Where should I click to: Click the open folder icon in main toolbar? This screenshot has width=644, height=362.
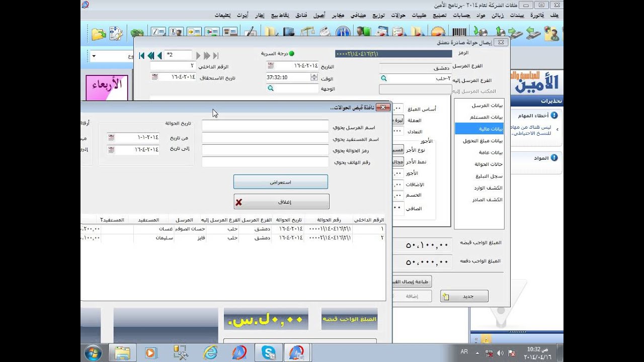pyautogui.click(x=99, y=34)
